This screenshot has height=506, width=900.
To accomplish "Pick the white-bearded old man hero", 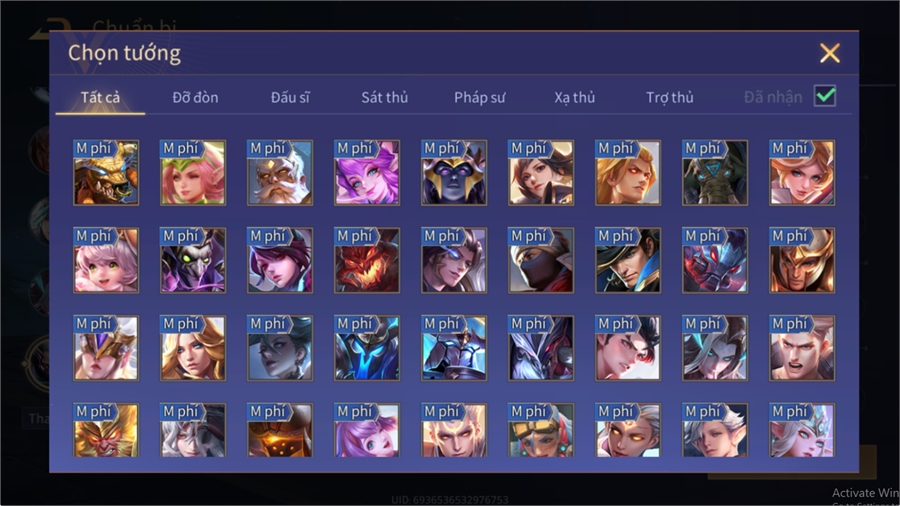I will (x=280, y=173).
